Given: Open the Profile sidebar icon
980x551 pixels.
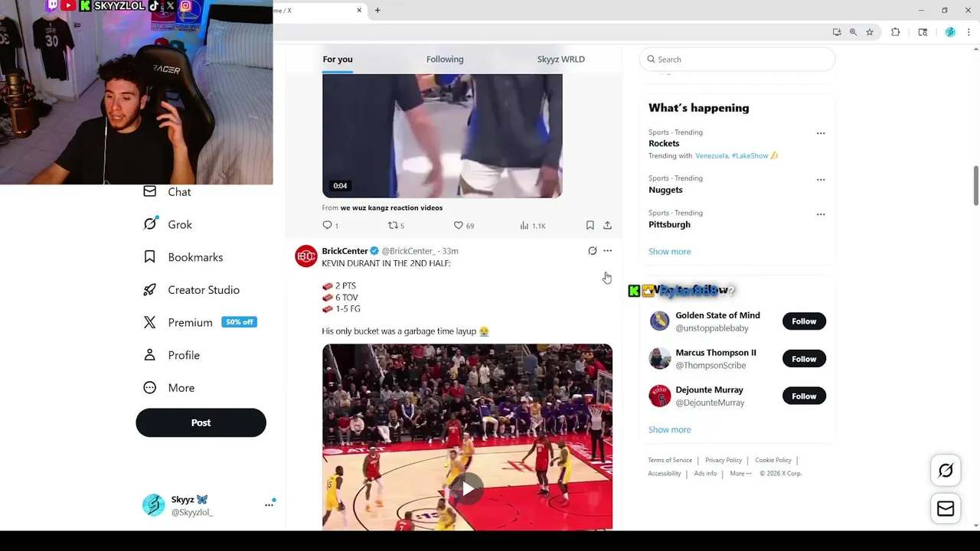Looking at the screenshot, I should tap(150, 355).
